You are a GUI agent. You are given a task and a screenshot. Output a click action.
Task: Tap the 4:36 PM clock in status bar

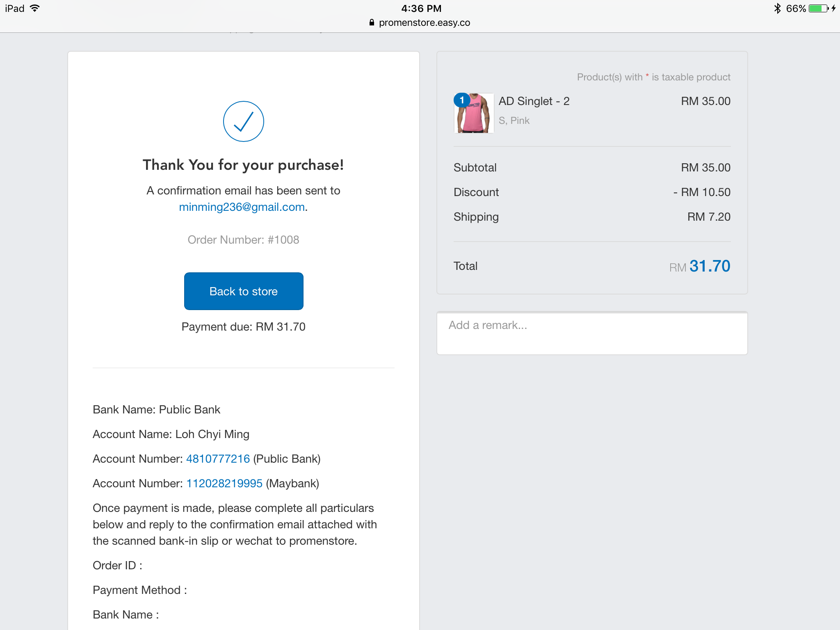tap(421, 8)
